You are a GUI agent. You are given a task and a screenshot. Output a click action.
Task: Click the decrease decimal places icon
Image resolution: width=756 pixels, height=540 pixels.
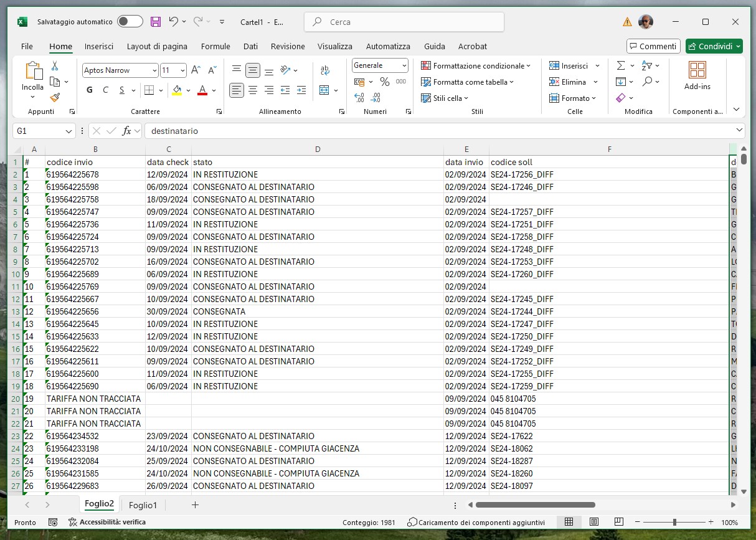376,98
